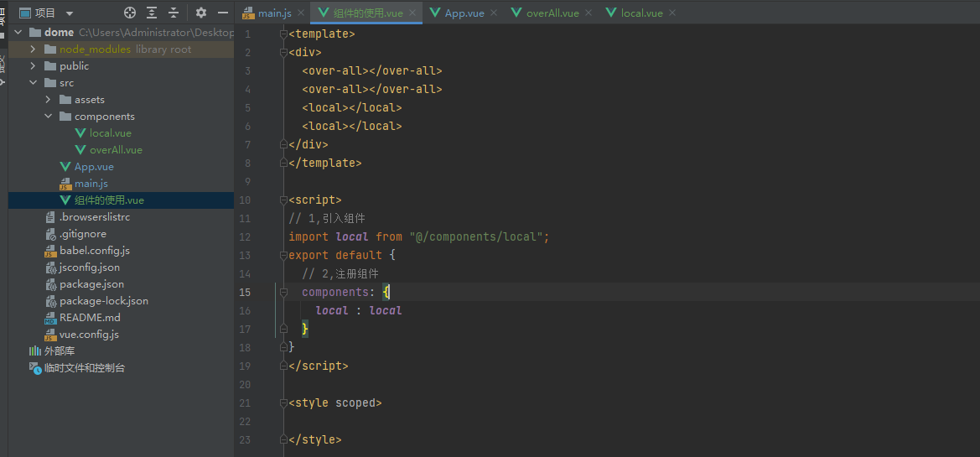The image size is (980, 457).
Task: Close the overAll.vue tab
Action: click(x=589, y=13)
